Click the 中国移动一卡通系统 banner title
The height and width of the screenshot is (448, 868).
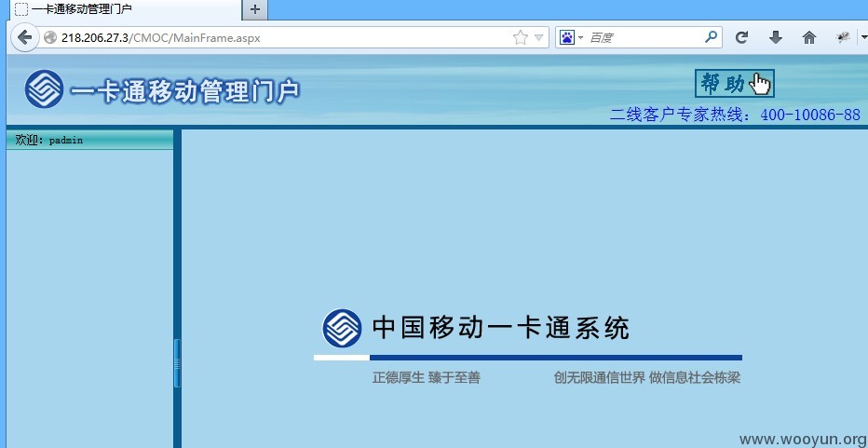point(501,328)
